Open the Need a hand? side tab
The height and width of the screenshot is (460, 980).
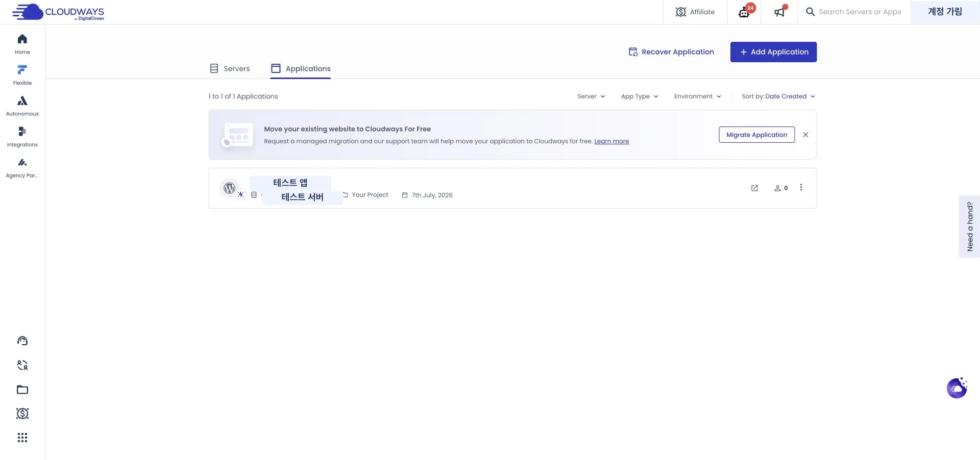[x=969, y=226]
